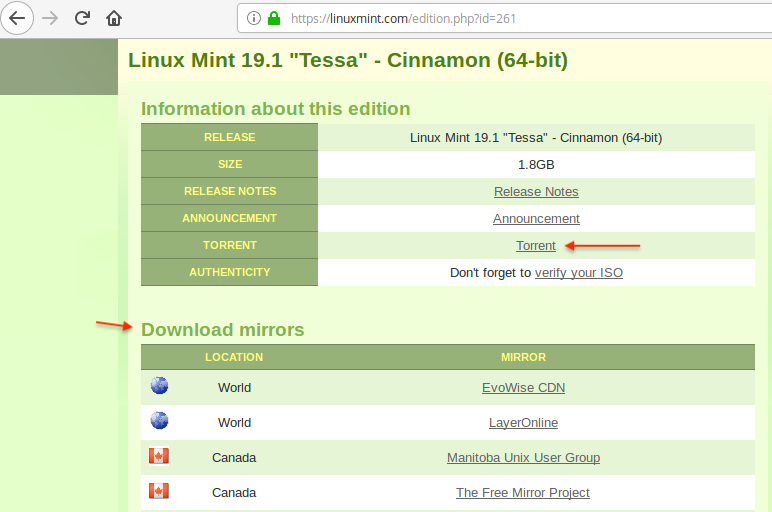Select The Free Mirror Project mirror
The image size is (772, 512).
point(523,493)
